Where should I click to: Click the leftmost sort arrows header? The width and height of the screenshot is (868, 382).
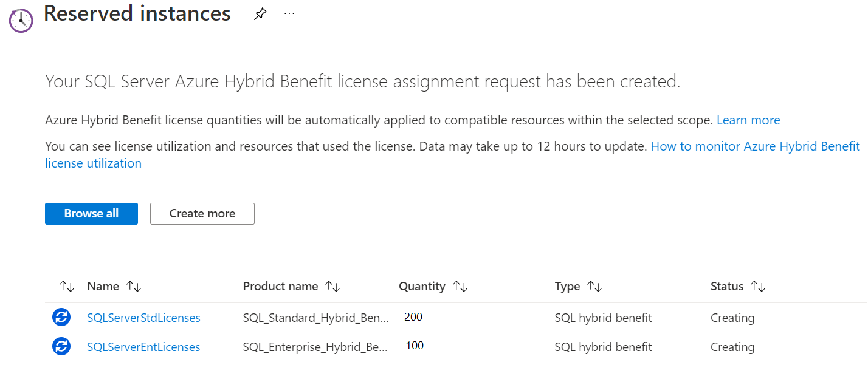point(67,287)
